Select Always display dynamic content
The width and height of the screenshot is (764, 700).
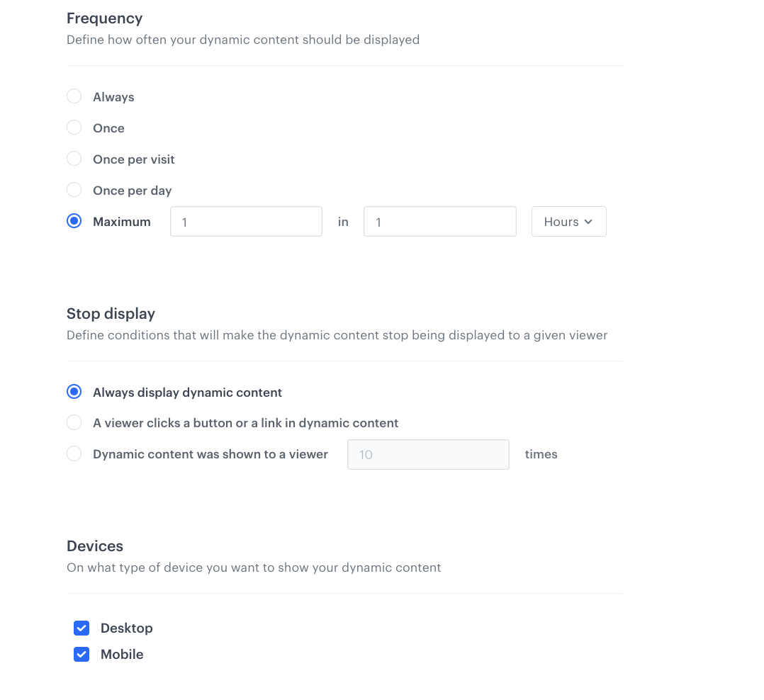click(x=74, y=392)
